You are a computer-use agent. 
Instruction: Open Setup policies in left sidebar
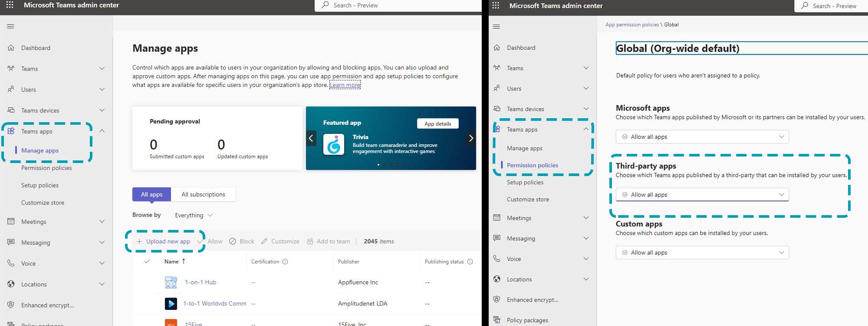[40, 185]
